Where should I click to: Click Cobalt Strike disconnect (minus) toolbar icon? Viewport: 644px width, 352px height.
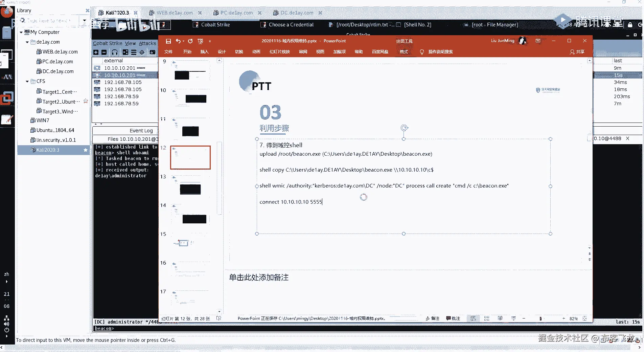click(104, 52)
